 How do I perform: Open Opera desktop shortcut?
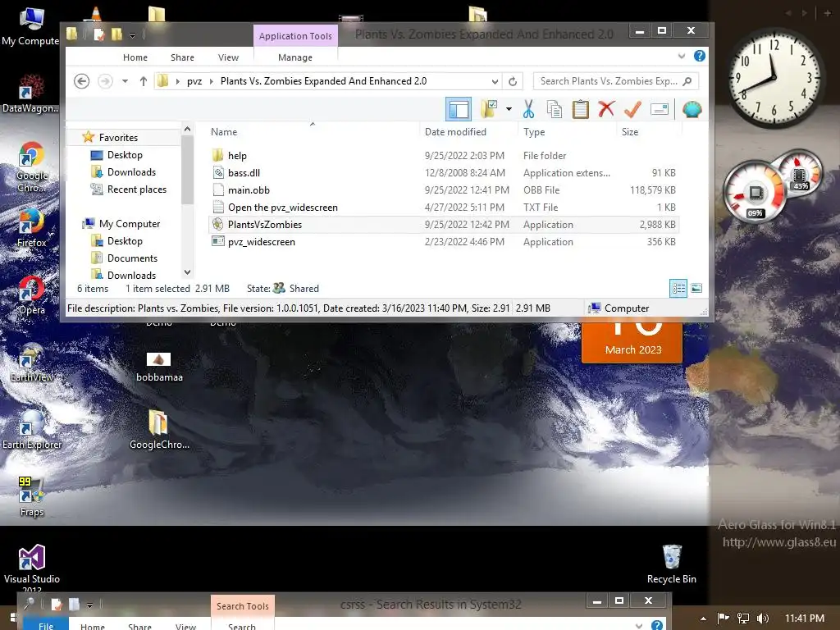[x=32, y=295]
